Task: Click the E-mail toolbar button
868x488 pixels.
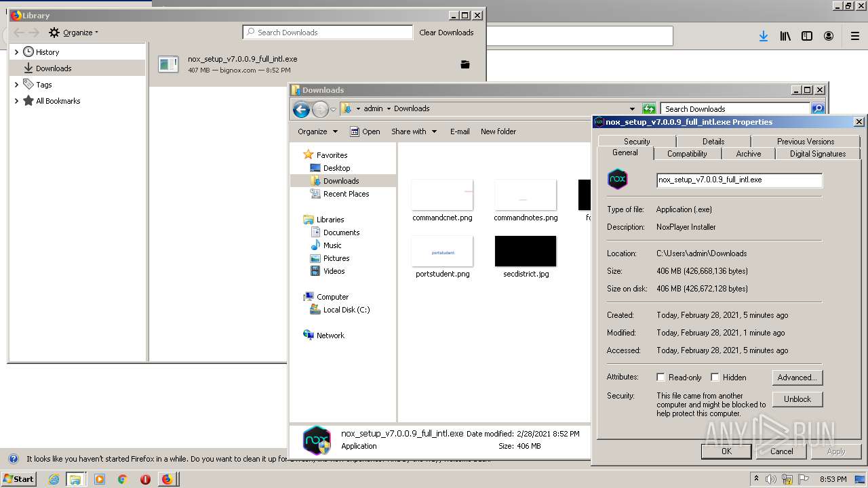Action: [460, 131]
